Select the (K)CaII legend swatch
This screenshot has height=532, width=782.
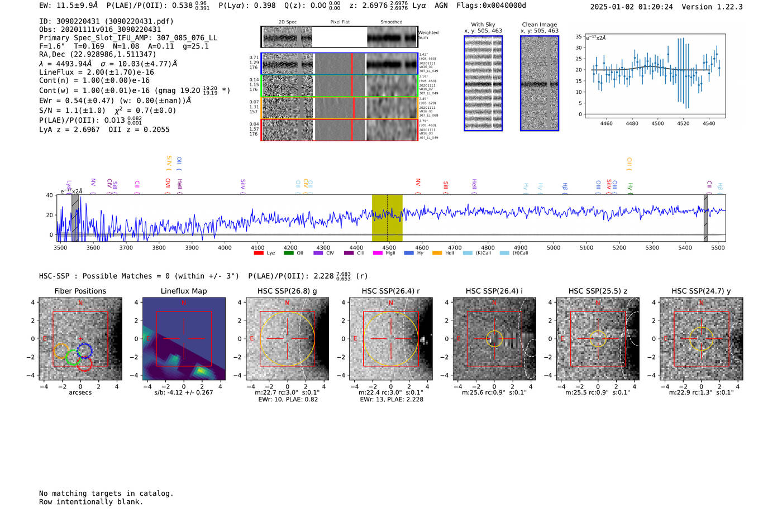(x=468, y=253)
